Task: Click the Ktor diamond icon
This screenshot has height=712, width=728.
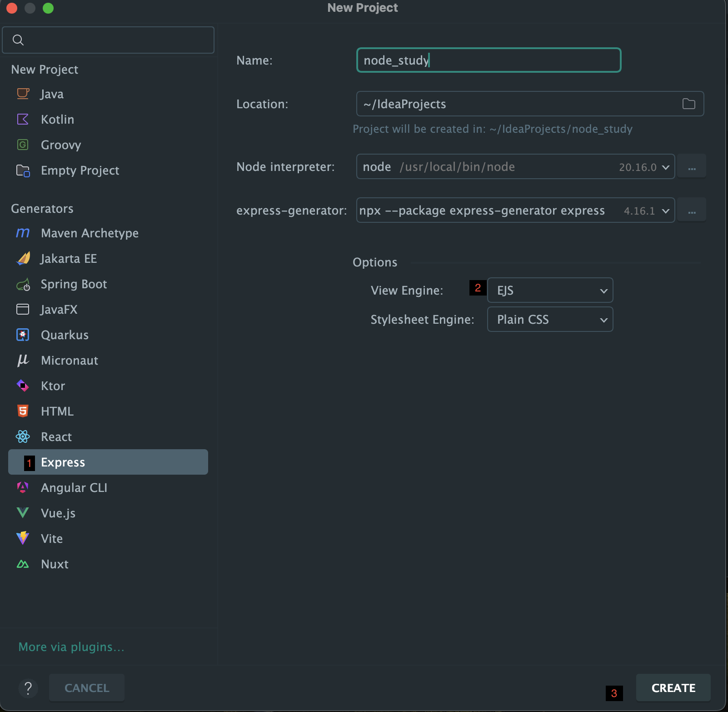Action: pyautogui.click(x=23, y=386)
